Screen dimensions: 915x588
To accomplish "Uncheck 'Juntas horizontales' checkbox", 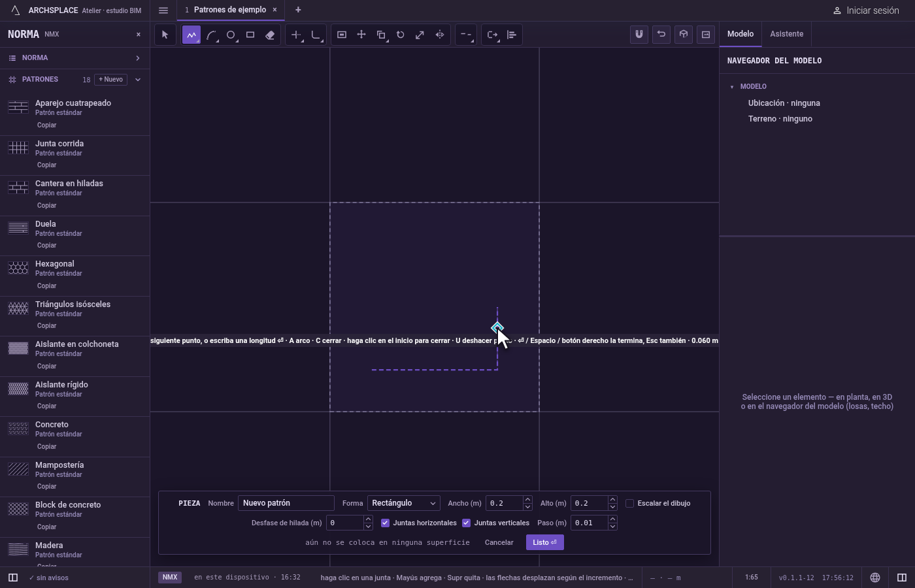I will tap(385, 523).
